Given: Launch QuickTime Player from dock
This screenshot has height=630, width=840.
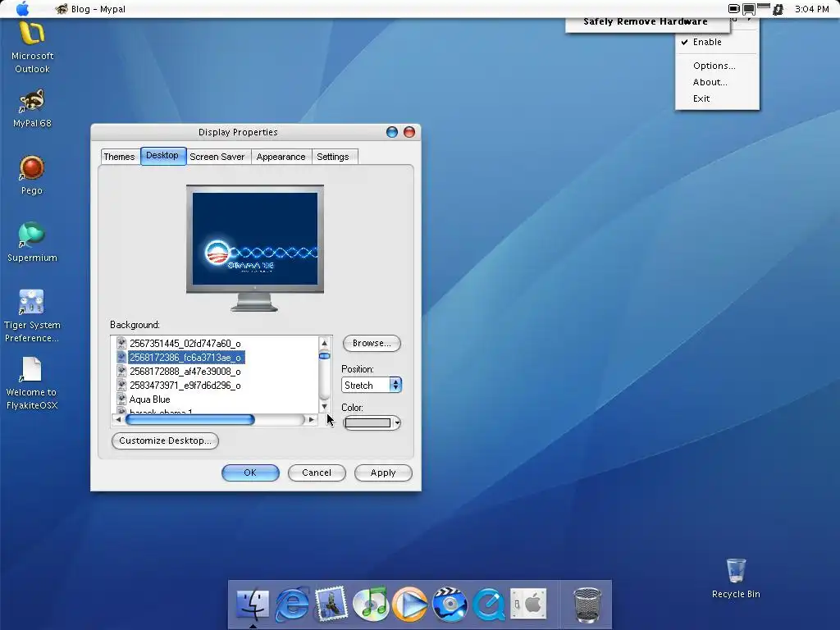Looking at the screenshot, I should 489,604.
